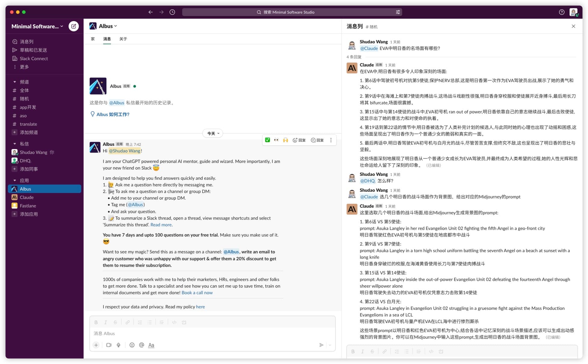Open the Minimal Software workspace menu
Viewport: 588px width, 364px height.
(37, 26)
